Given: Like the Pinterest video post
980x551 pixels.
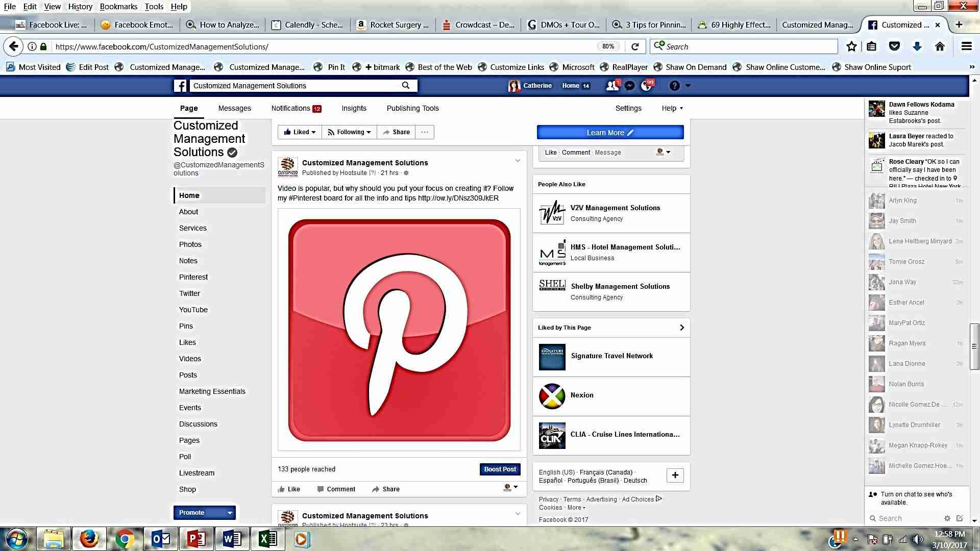Looking at the screenshot, I should click(x=289, y=489).
